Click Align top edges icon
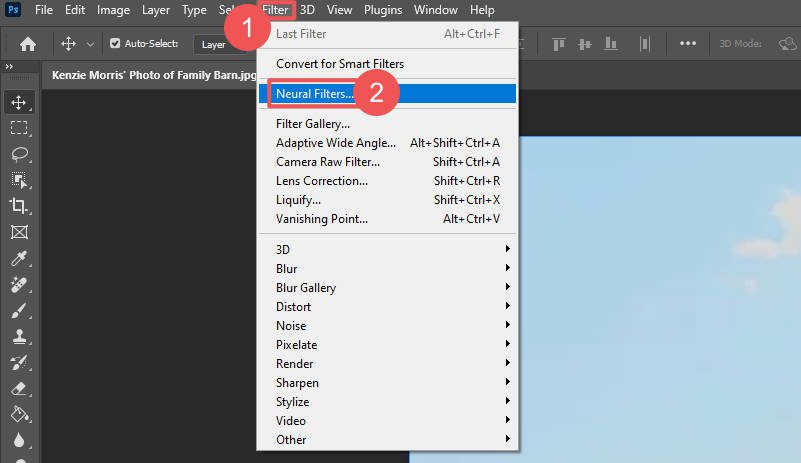Image resolution: width=801 pixels, height=463 pixels. click(558, 44)
